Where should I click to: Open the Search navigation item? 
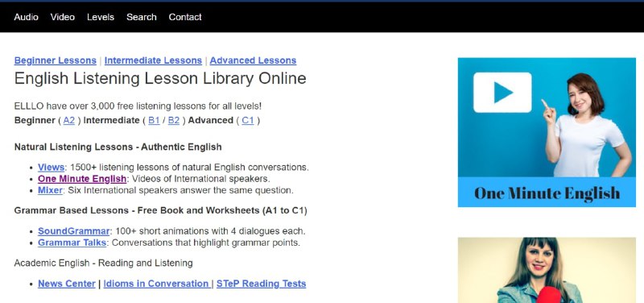click(x=142, y=17)
